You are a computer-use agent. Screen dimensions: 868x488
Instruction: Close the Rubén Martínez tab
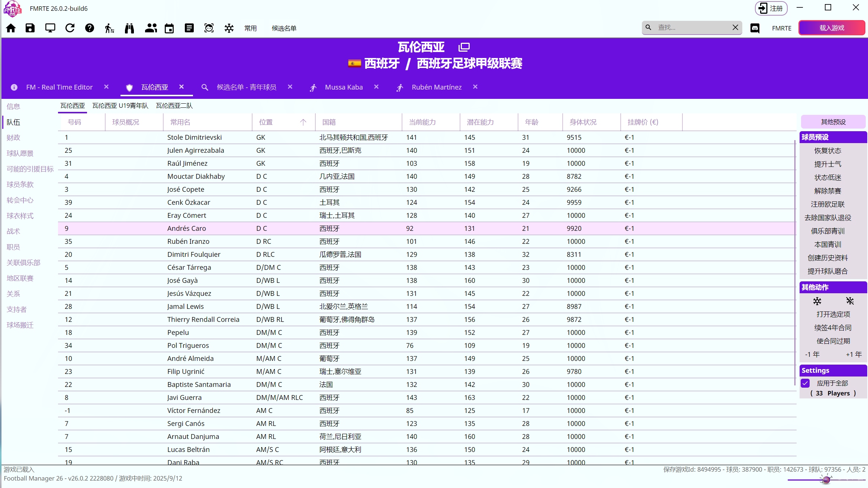click(x=475, y=87)
